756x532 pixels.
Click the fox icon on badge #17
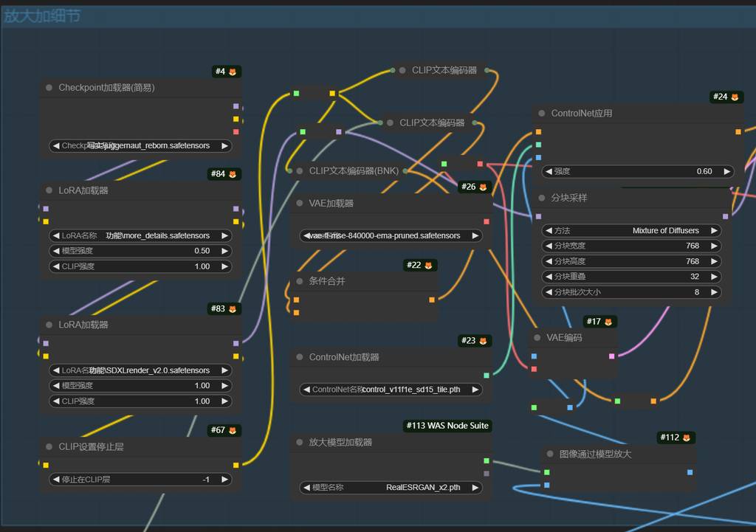tap(608, 322)
